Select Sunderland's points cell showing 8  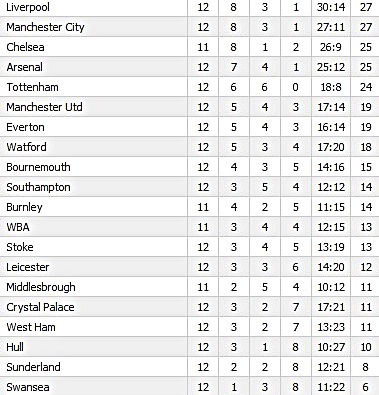pos(365,367)
